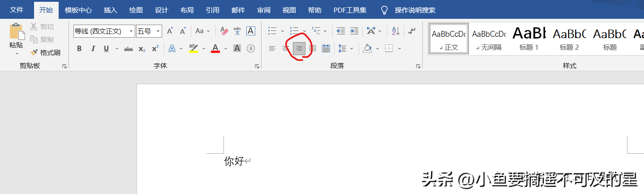Click the align right button
The height and width of the screenshot is (194, 644).
coord(299,48)
